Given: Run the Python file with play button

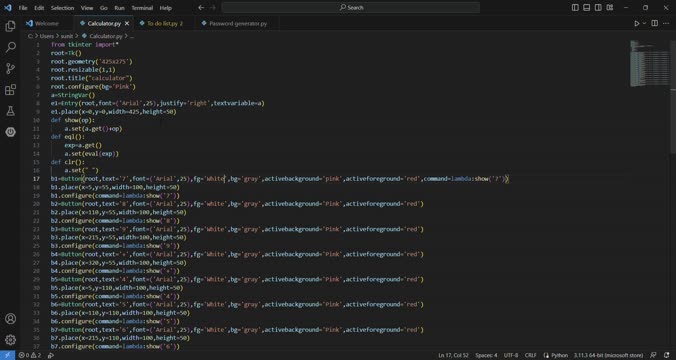Looking at the screenshot, I should [636, 23].
